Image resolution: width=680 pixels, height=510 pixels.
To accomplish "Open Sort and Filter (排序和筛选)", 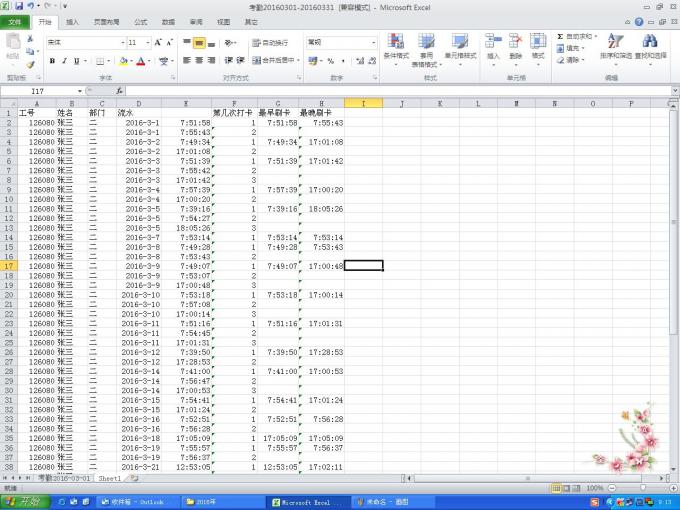I will (x=616, y=50).
